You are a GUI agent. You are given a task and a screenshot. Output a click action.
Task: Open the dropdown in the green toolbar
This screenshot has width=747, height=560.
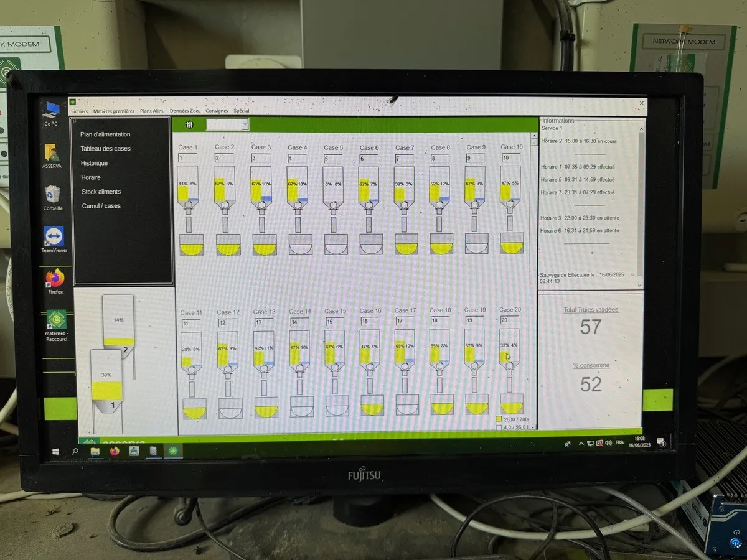coord(245,125)
